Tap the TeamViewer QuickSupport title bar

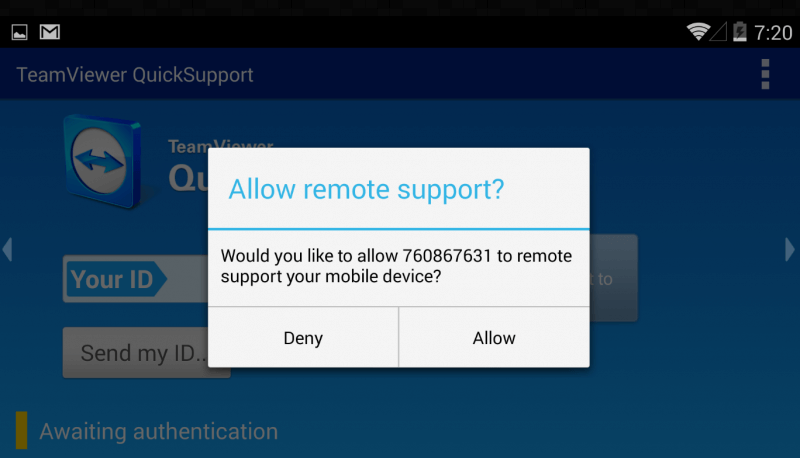(135, 75)
